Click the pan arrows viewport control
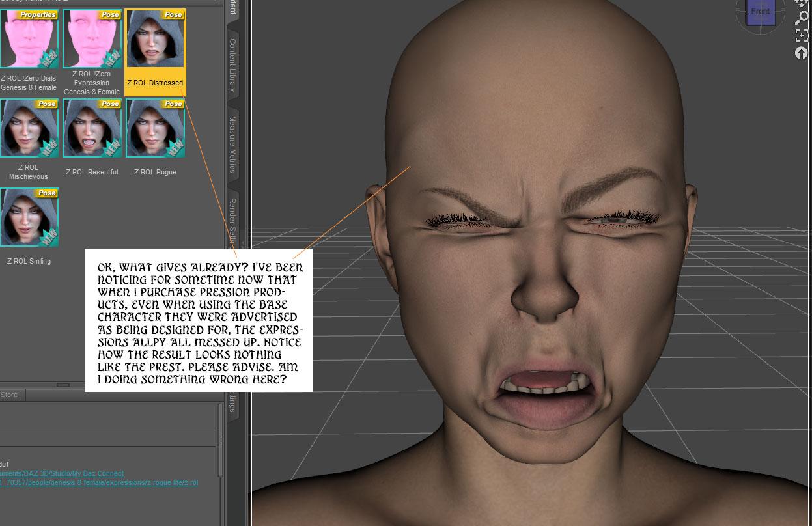The image size is (812, 526). pyautogui.click(x=802, y=3)
